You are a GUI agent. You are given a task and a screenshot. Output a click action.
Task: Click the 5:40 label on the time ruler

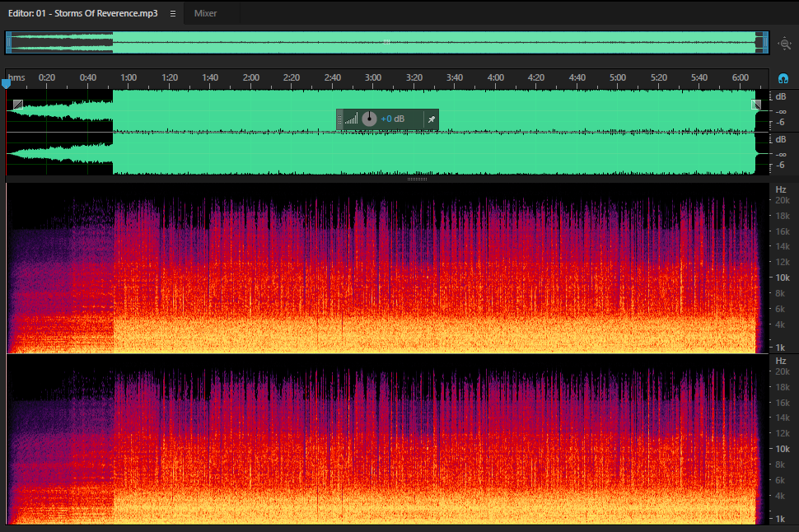point(699,78)
